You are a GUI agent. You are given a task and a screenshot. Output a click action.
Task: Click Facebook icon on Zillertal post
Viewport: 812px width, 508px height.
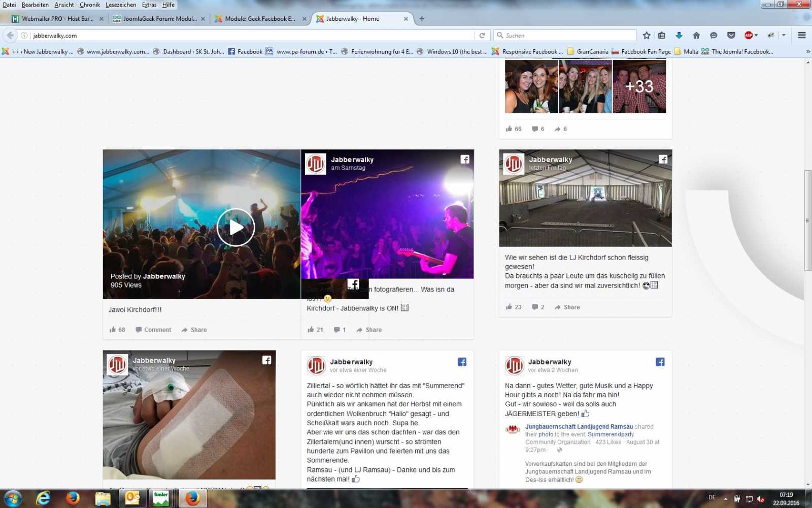[x=462, y=362]
